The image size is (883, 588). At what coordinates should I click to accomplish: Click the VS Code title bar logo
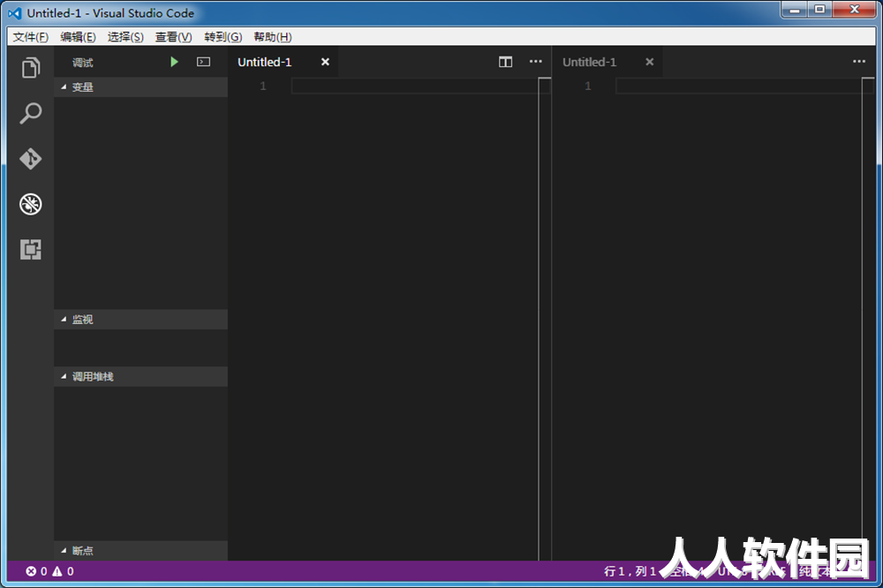15,13
